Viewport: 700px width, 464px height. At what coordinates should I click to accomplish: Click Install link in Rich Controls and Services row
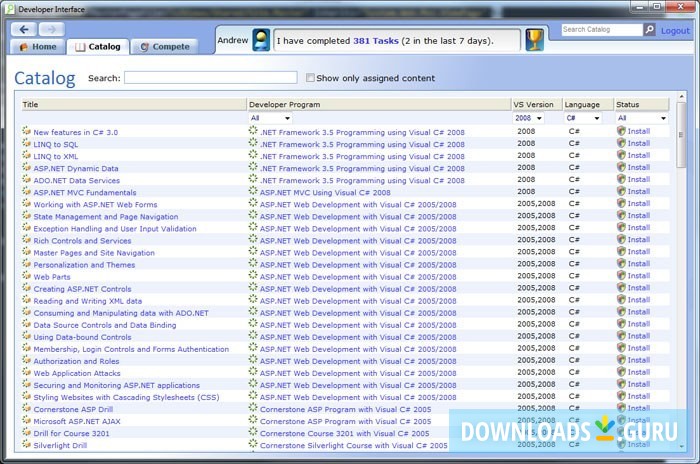(638, 239)
